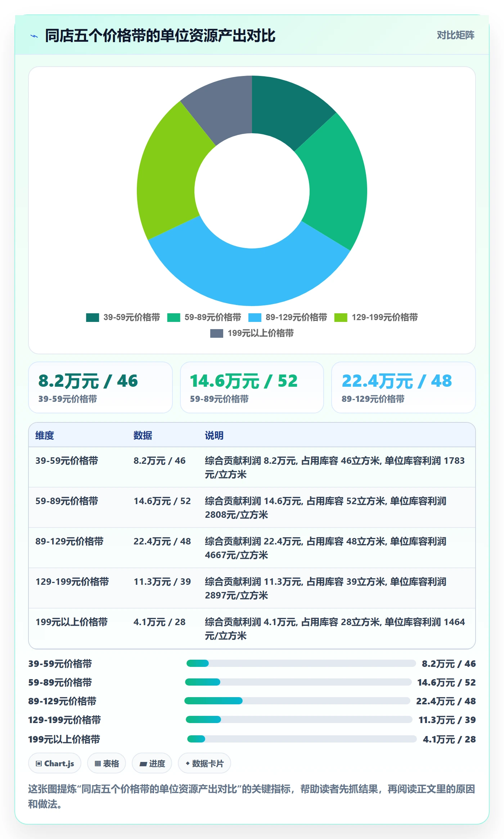Click the Chart.js tag chip

click(x=55, y=763)
